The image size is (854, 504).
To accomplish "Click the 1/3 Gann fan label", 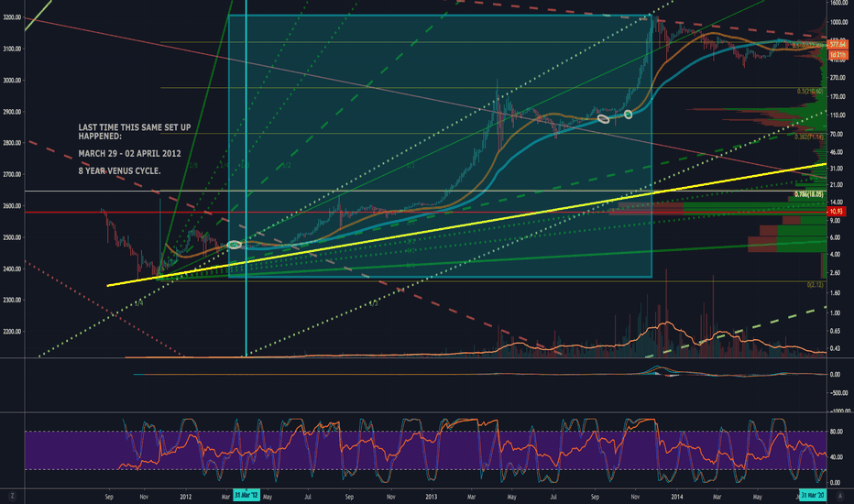I will pyautogui.click(x=373, y=303).
